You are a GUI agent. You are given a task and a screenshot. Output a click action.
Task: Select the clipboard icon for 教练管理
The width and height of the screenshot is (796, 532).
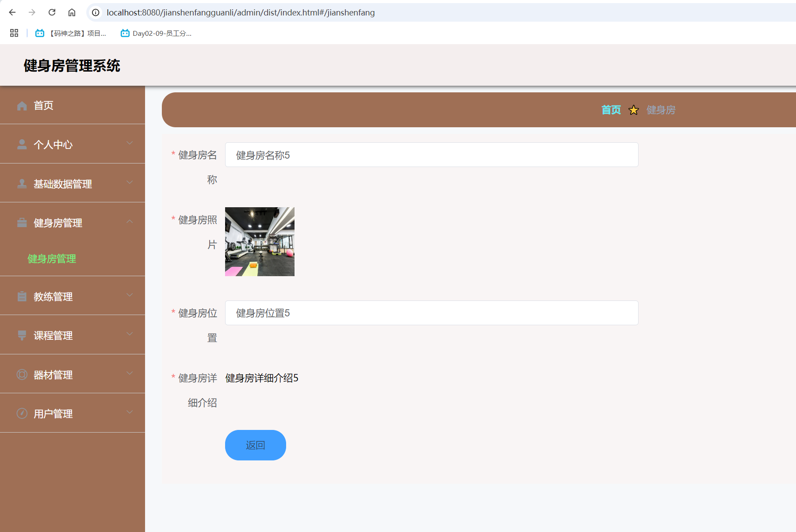pos(22,296)
